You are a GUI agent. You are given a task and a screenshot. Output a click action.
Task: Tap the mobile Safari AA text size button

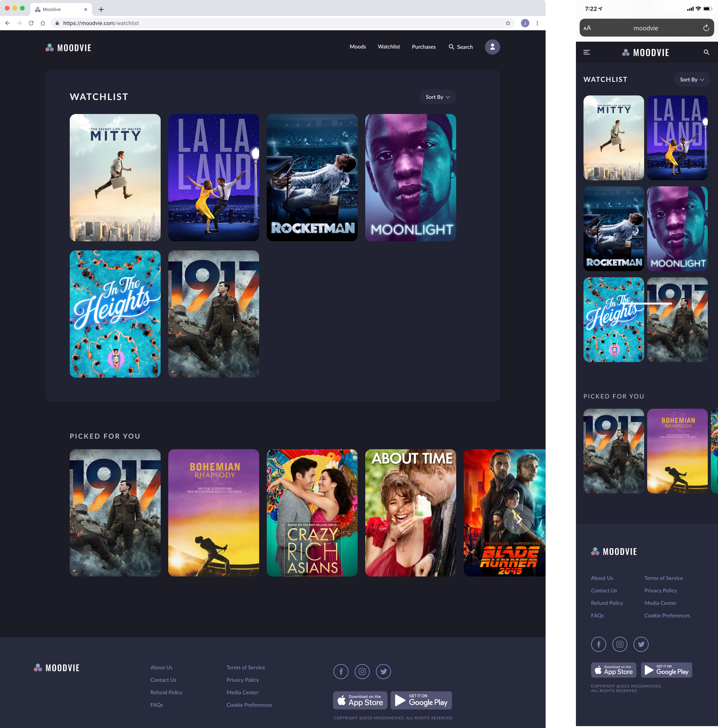pyautogui.click(x=587, y=28)
